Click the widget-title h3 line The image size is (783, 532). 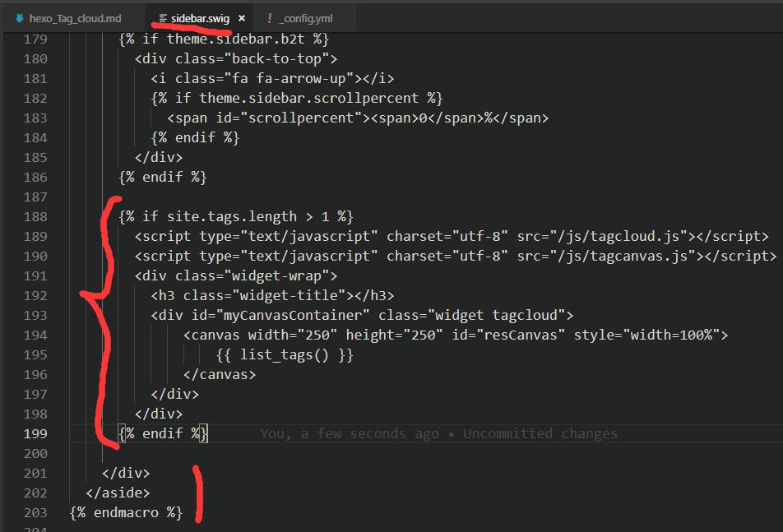coord(273,295)
